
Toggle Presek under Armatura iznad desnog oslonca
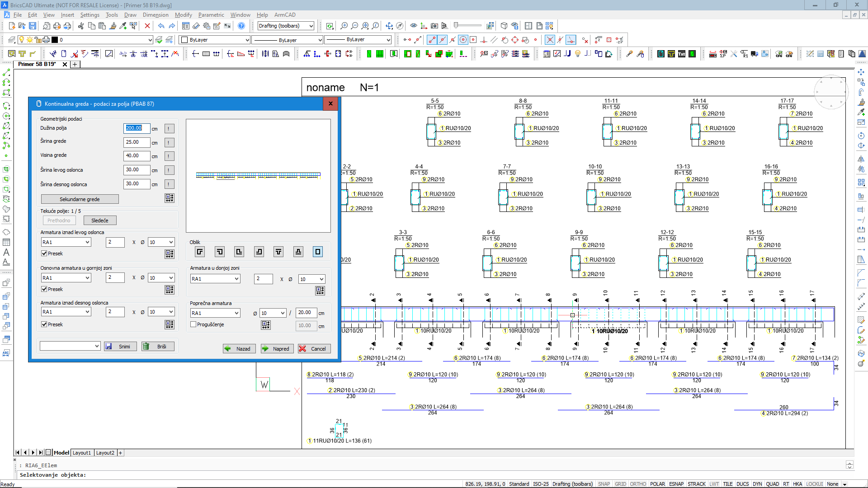click(x=44, y=324)
